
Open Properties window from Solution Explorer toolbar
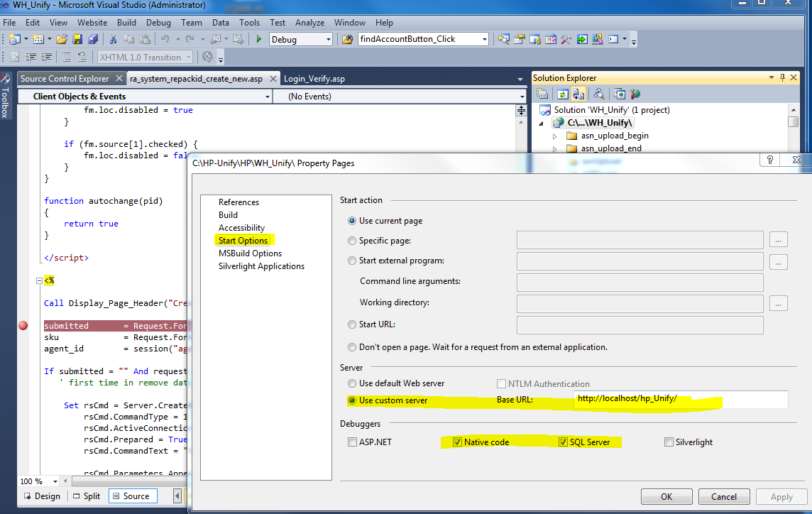tap(542, 93)
